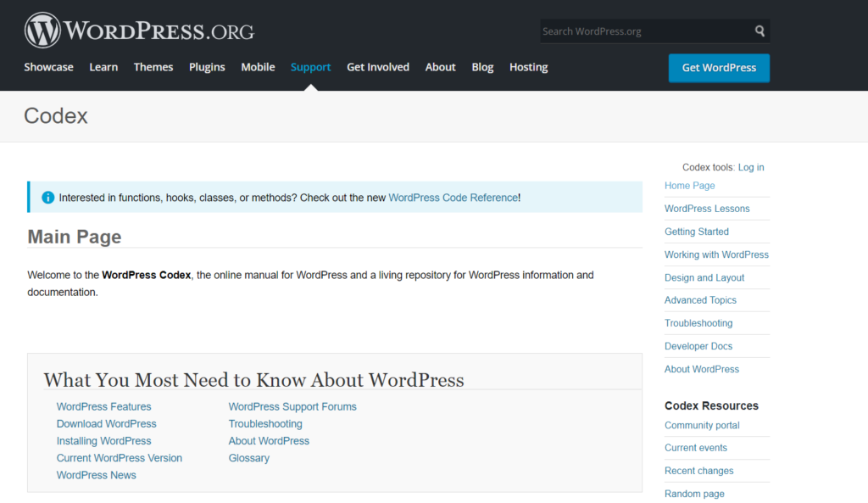Open WordPress Lessons in sidebar
Image resolution: width=868 pixels, height=503 pixels.
tap(707, 209)
